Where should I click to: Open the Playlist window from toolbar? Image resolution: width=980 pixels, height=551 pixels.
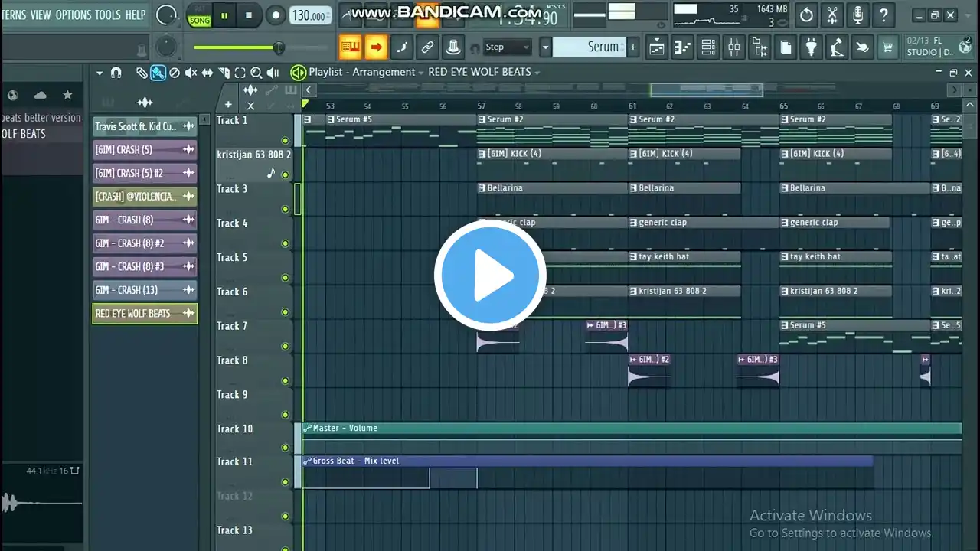[656, 47]
